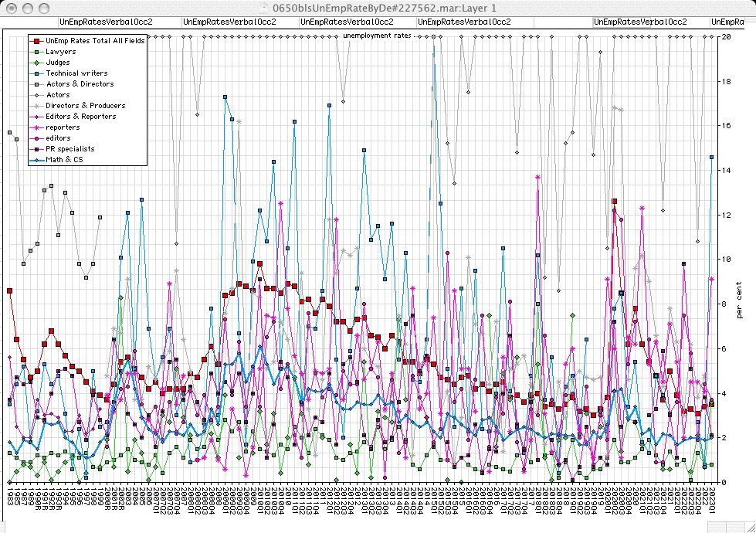Click the Editors & Reporters legend label

coord(80,117)
